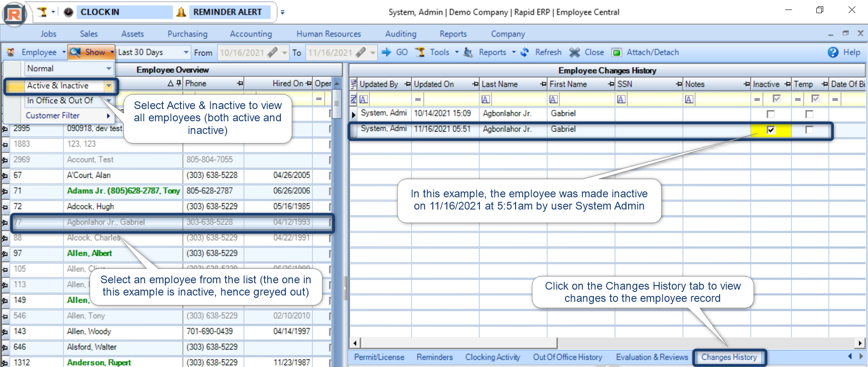868x367 pixels.
Task: Click the Close X icon in toolbar
Action: click(574, 52)
